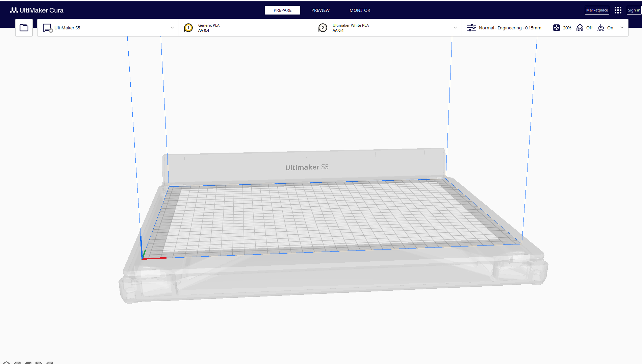642x364 pixels.
Task: Click the build plate adhesion icon
Action: [601, 28]
